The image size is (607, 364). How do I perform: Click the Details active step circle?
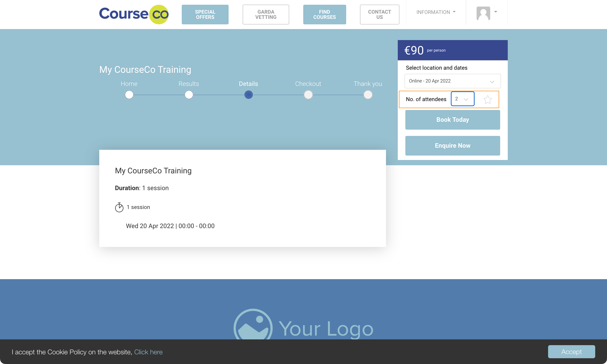pos(249,95)
